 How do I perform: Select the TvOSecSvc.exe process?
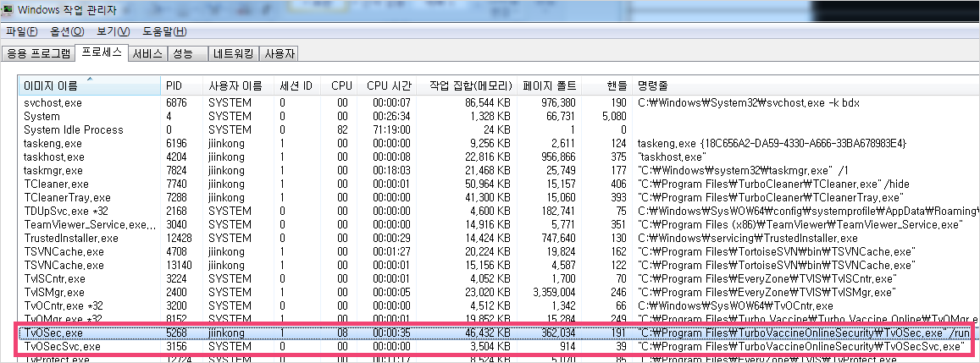click(x=498, y=347)
